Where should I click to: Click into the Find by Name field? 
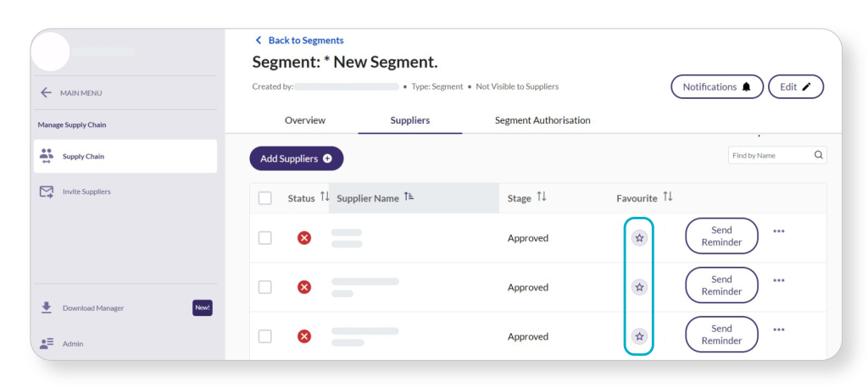pos(768,156)
